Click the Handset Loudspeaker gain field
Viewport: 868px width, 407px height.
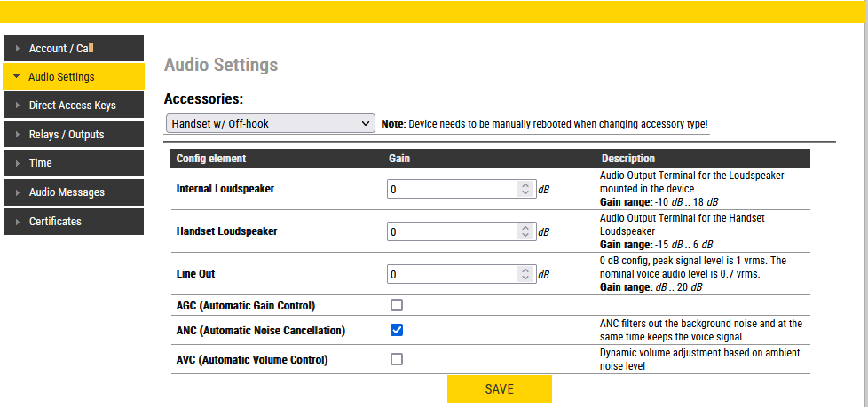coord(453,231)
